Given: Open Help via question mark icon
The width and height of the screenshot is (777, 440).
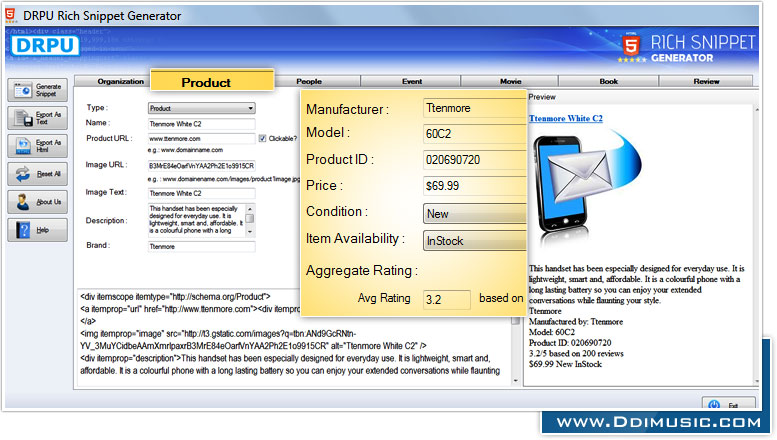Looking at the screenshot, I should click(x=22, y=230).
